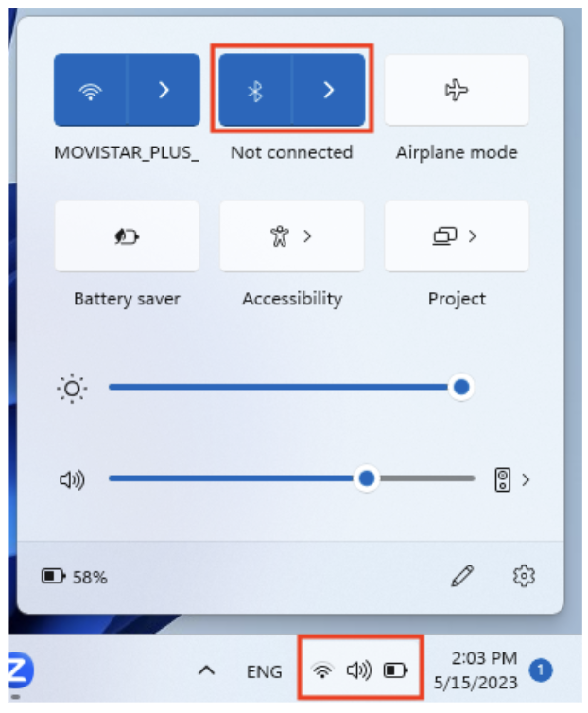Click the taskbar Wi-Fi status icon

tap(322, 670)
